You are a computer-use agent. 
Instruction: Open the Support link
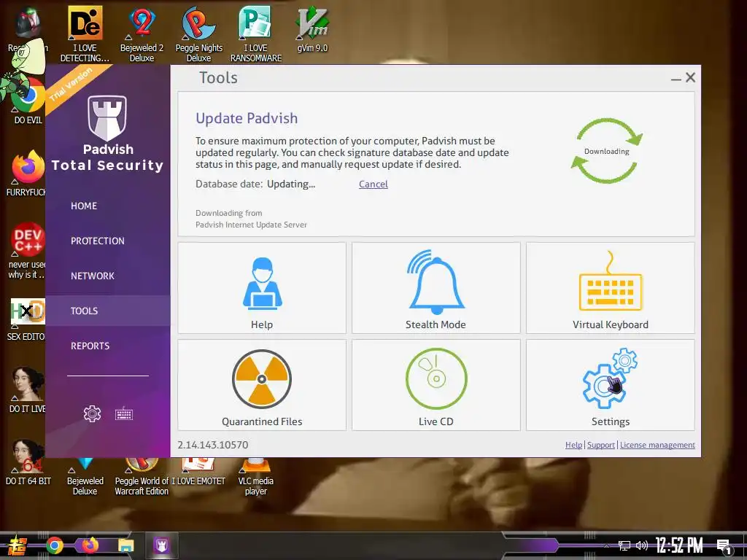tap(601, 445)
